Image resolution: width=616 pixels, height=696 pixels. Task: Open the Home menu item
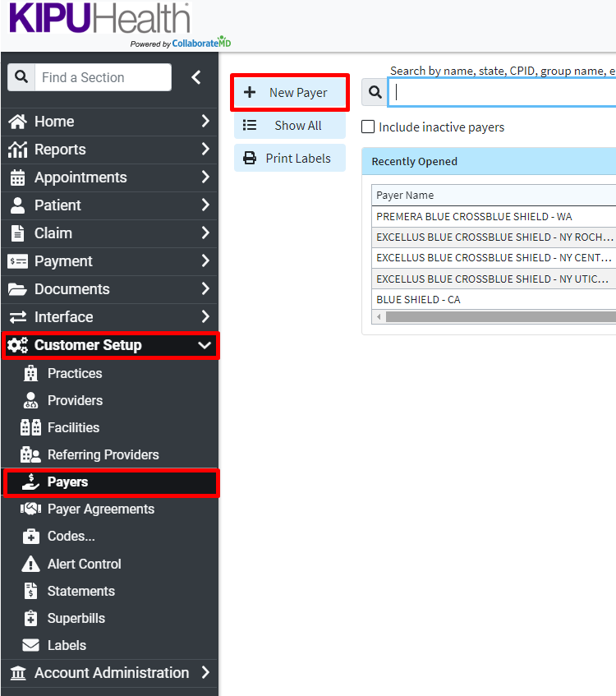click(x=53, y=121)
